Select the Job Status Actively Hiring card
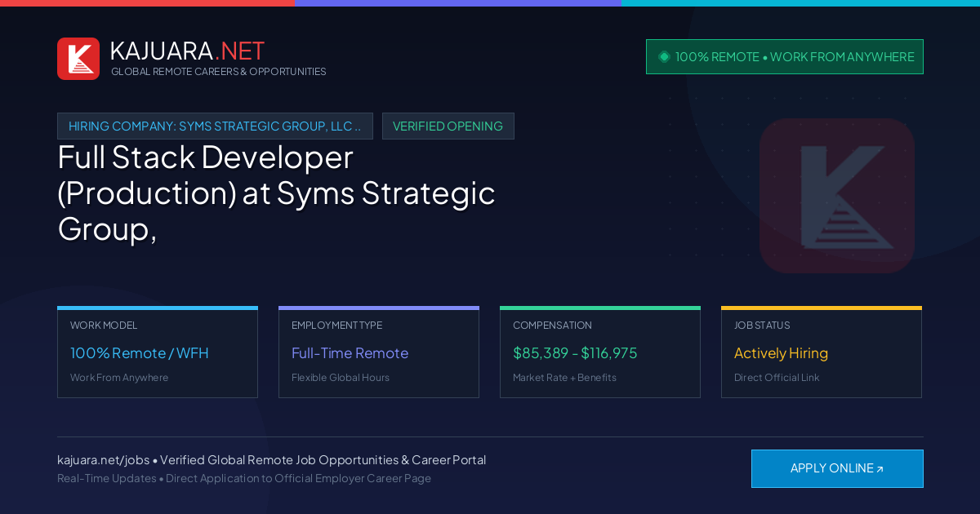This screenshot has height=514, width=980. [x=822, y=352]
